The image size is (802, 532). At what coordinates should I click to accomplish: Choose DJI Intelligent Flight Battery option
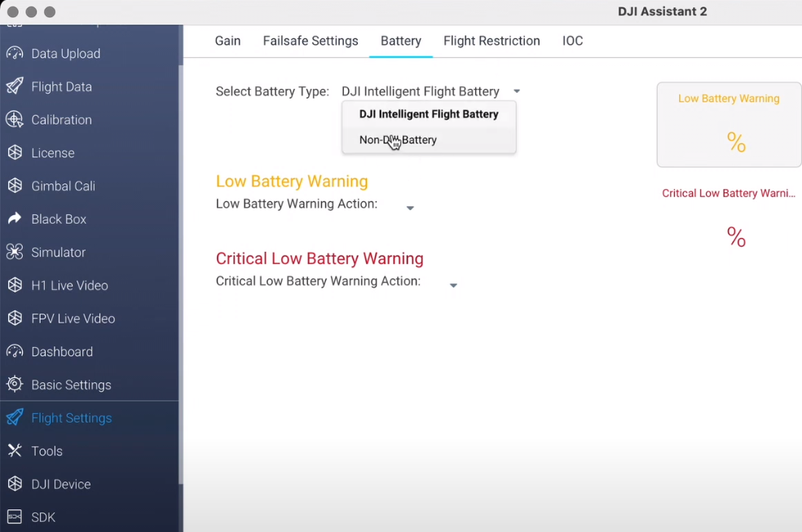pos(429,114)
